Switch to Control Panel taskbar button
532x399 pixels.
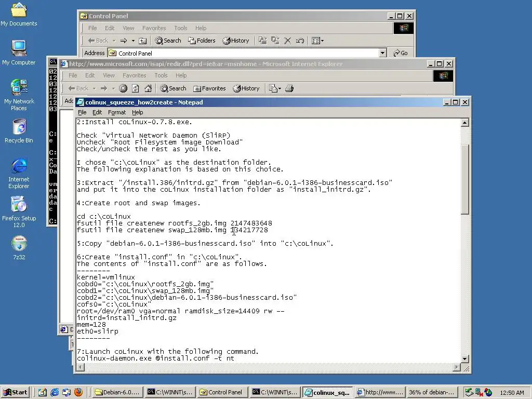(x=223, y=392)
